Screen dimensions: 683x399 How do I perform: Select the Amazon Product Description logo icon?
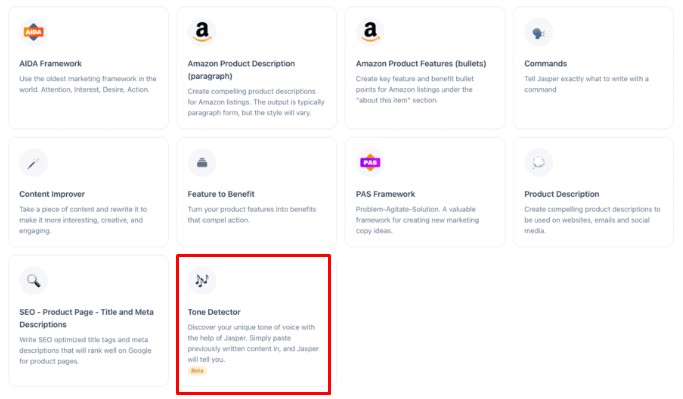pyautogui.click(x=202, y=32)
